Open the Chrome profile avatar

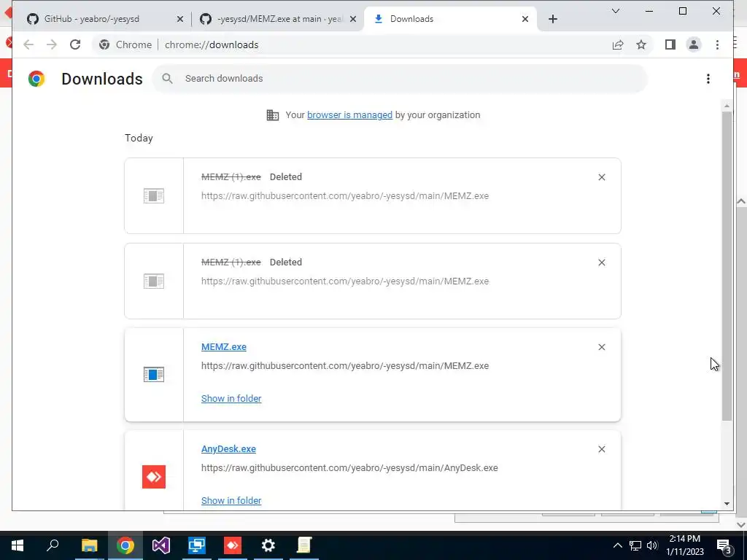tap(694, 44)
